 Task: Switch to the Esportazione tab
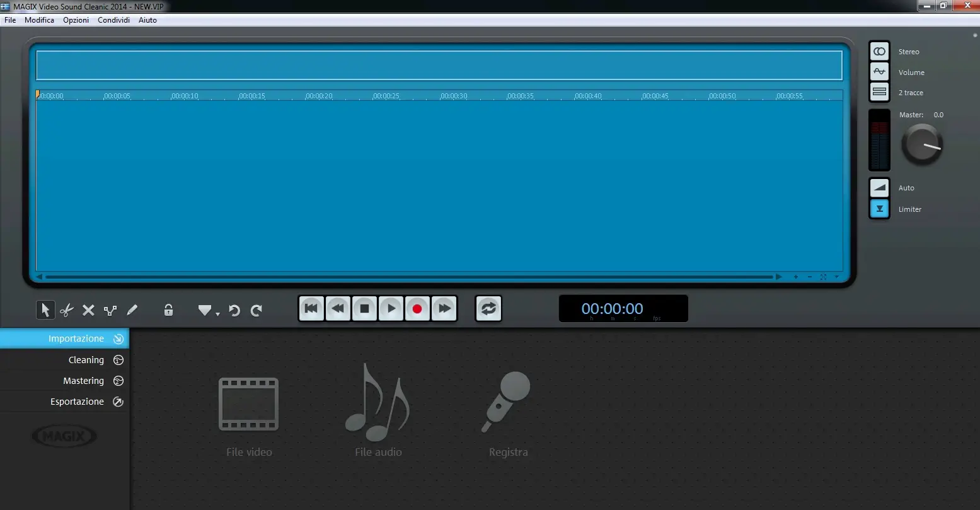[64, 402]
